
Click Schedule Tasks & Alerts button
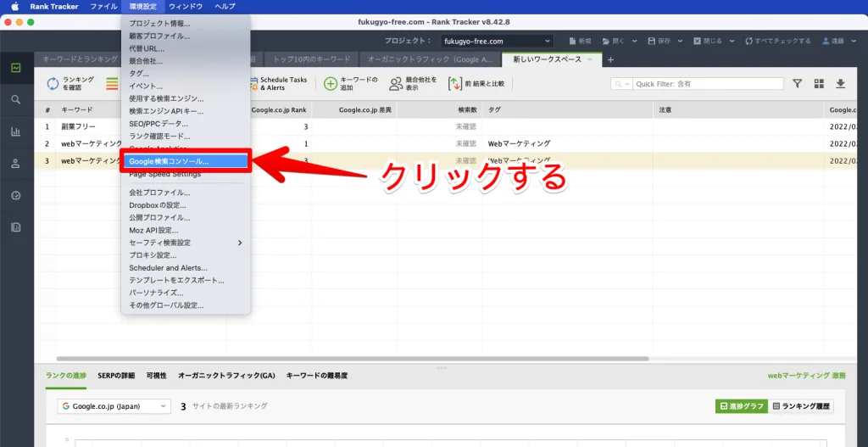pyautogui.click(x=278, y=84)
